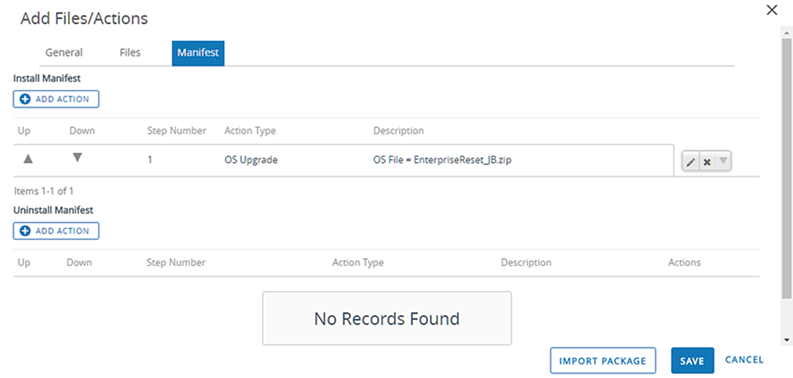Close the Add Files/Actions dialog
Screen dimensions: 793x378
click(772, 10)
